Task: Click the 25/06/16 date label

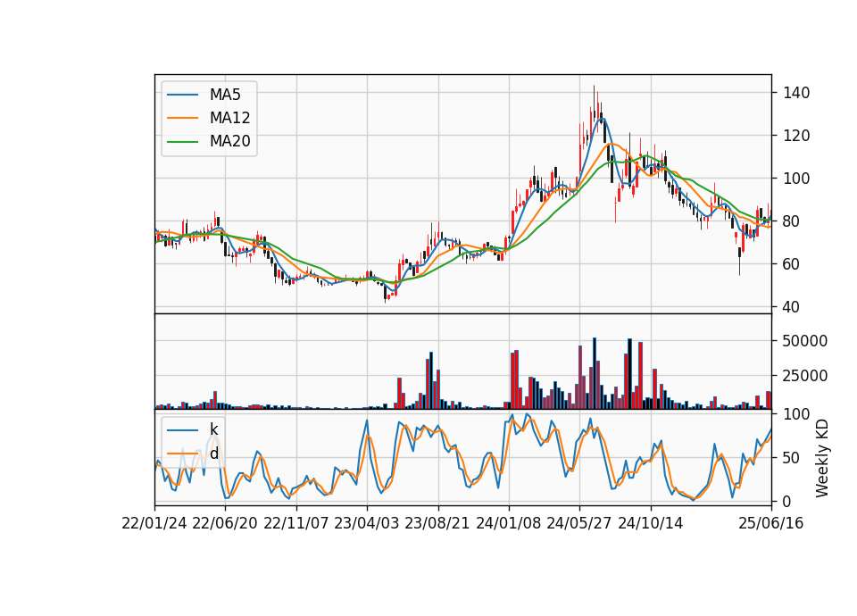Action: point(771,524)
